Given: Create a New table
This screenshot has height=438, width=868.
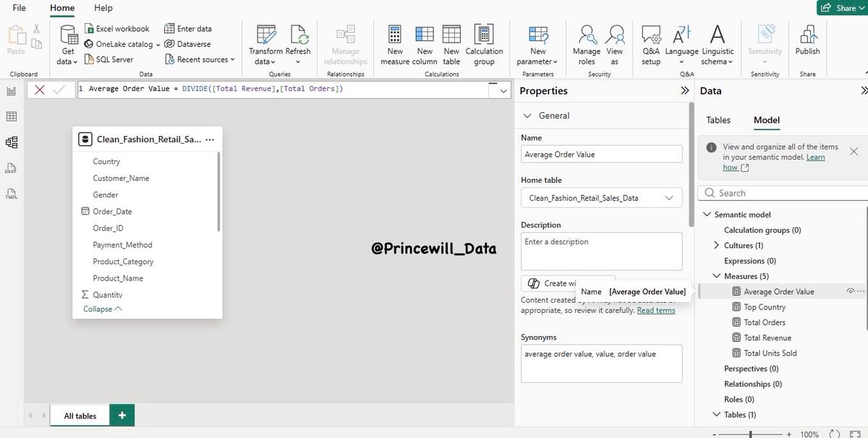Looking at the screenshot, I should click(451, 45).
